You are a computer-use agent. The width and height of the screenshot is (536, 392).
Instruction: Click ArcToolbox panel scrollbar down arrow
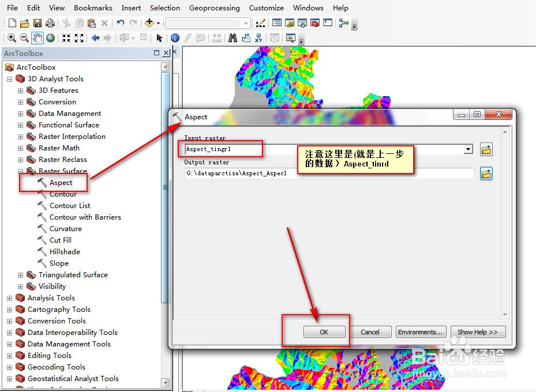(166, 382)
